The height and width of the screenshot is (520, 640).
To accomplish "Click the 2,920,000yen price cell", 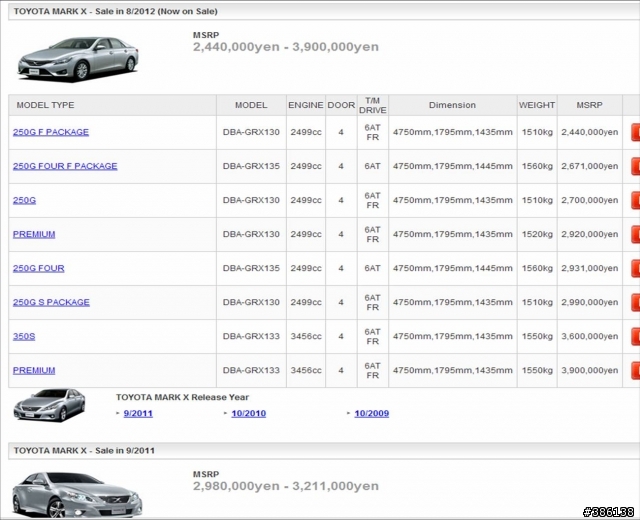I will pyautogui.click(x=589, y=234).
